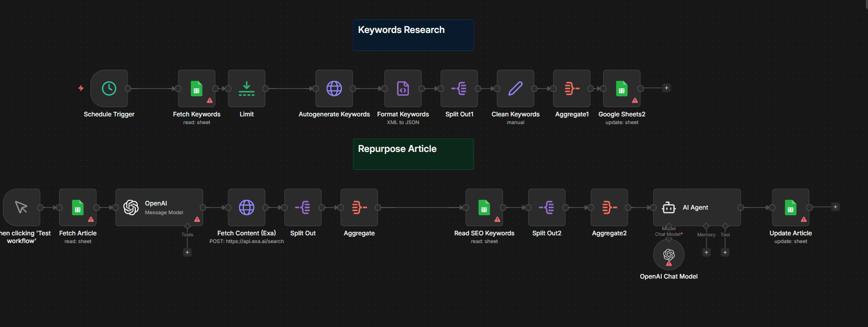Add a node after Google Sheets2

click(x=666, y=88)
